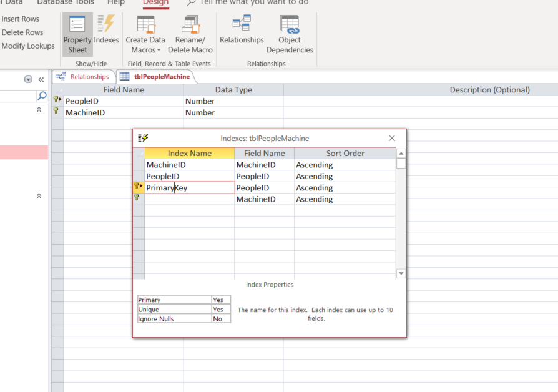Screen dimensions: 558x392
Task: Click the MachineID row selector key icon
Action: tap(57, 112)
